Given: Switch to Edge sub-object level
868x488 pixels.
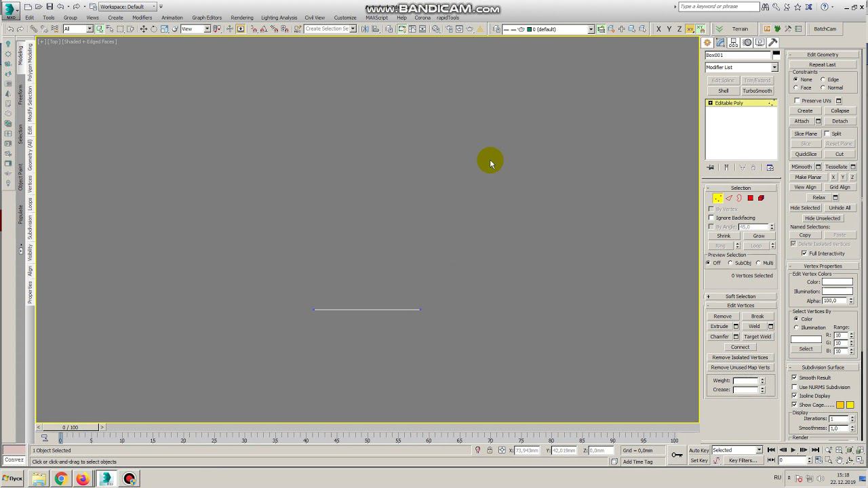Looking at the screenshot, I should (x=729, y=198).
